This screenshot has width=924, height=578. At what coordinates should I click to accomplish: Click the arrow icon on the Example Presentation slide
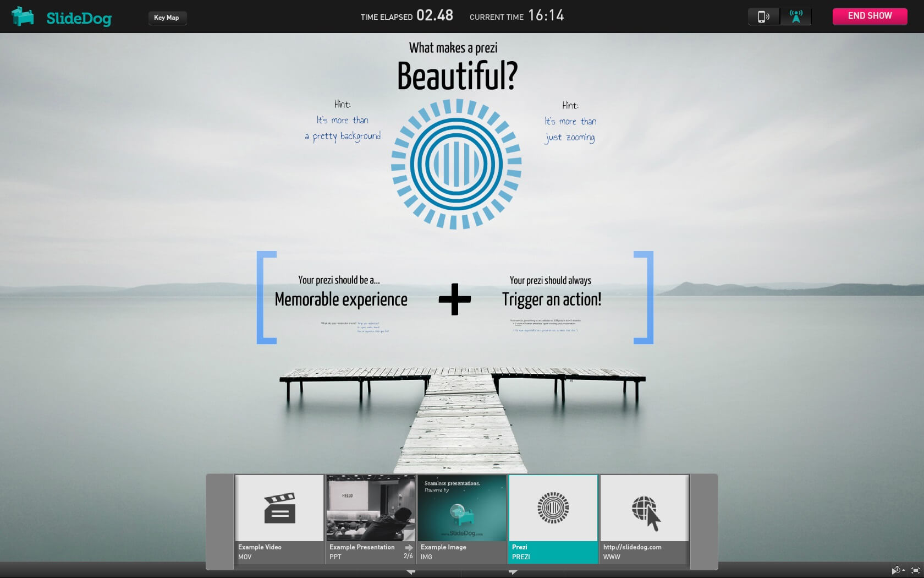point(410,547)
